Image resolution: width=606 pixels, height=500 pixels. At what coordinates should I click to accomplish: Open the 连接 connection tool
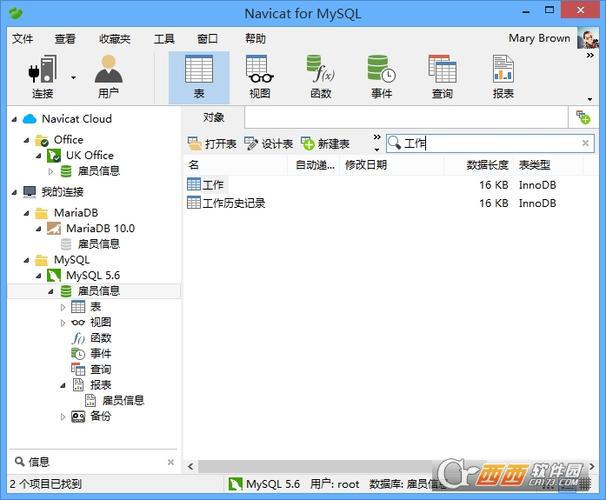pyautogui.click(x=43, y=77)
